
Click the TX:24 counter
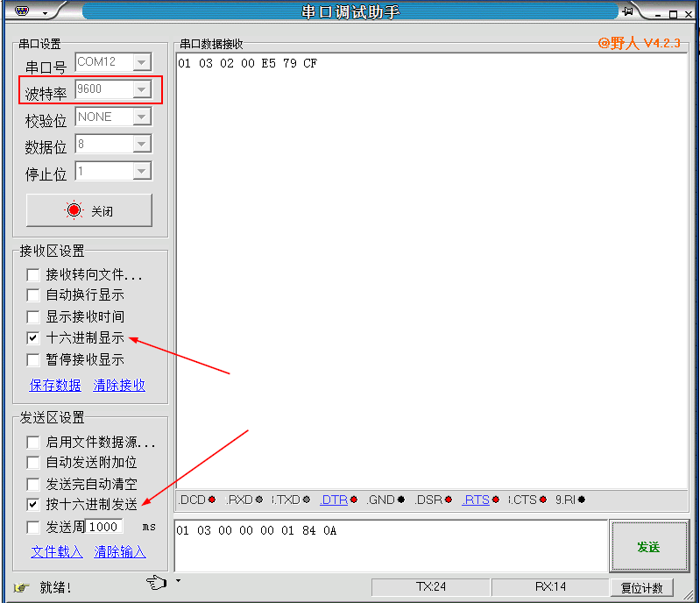coord(431,586)
